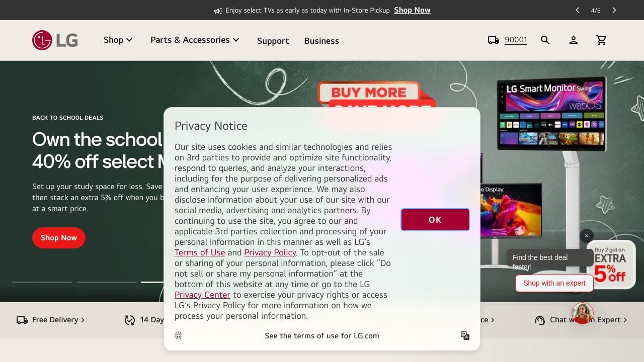Click the Free Delivery truck icon
The height and width of the screenshot is (362, 644).
[22, 320]
